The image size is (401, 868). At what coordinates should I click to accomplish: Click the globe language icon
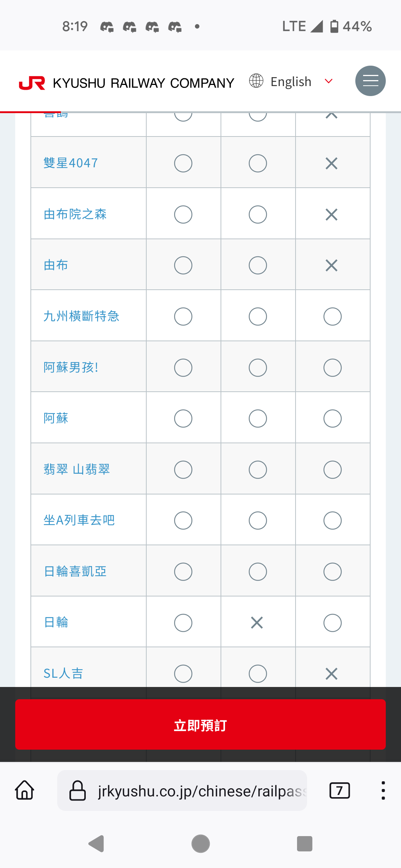point(256,81)
